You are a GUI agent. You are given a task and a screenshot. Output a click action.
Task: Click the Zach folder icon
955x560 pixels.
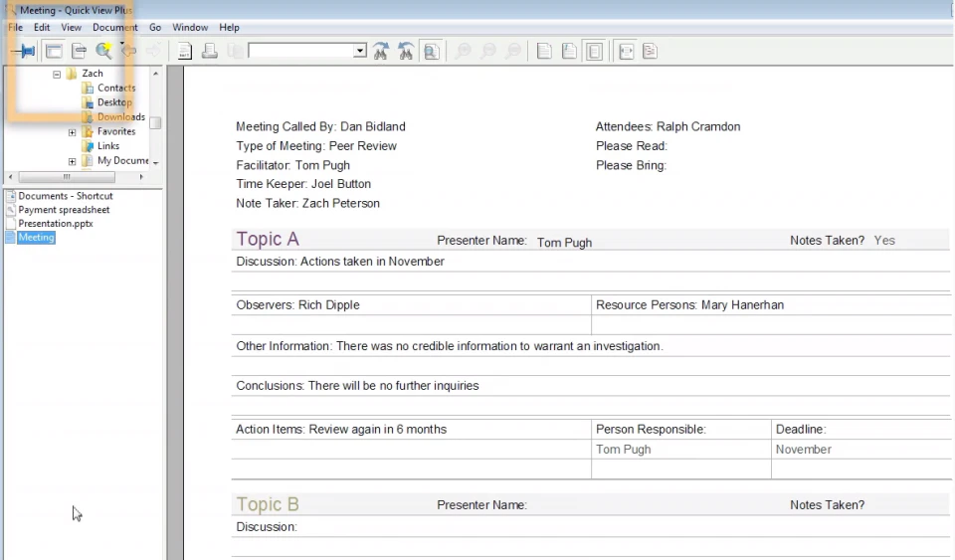(x=72, y=74)
